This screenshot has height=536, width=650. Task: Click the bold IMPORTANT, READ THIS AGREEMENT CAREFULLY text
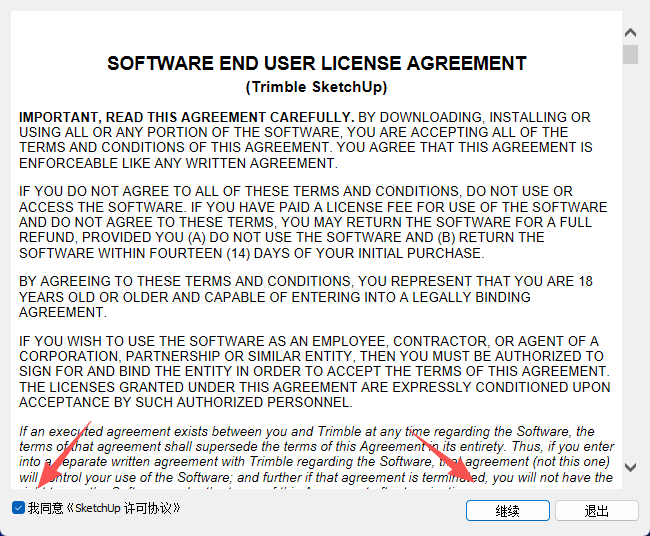pyautogui.click(x=187, y=117)
